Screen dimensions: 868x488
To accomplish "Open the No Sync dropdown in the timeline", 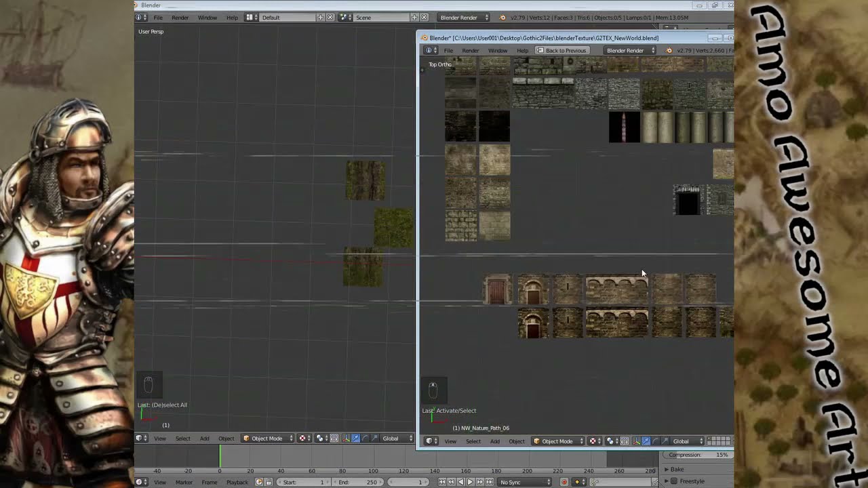I will point(525,483).
